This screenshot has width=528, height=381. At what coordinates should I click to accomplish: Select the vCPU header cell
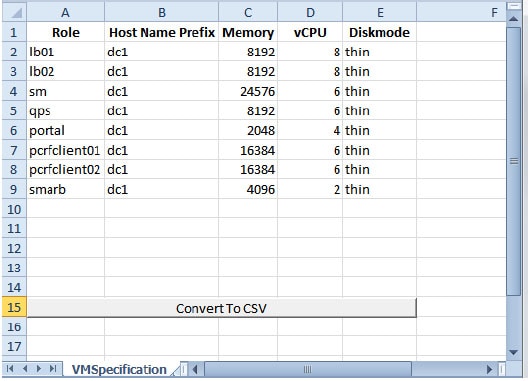[310, 32]
